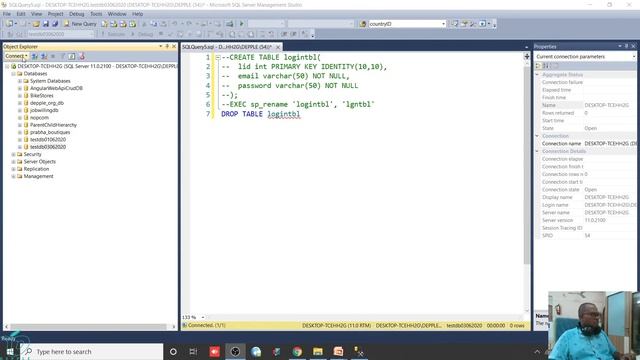Screen dimensions: 640x360
Task: Select the testdb01062020 database
Action: click(48, 140)
